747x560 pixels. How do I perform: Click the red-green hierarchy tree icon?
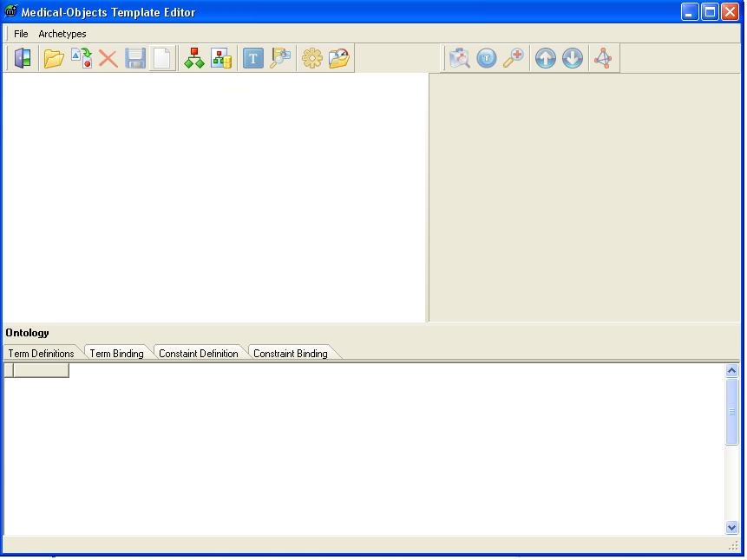194,59
